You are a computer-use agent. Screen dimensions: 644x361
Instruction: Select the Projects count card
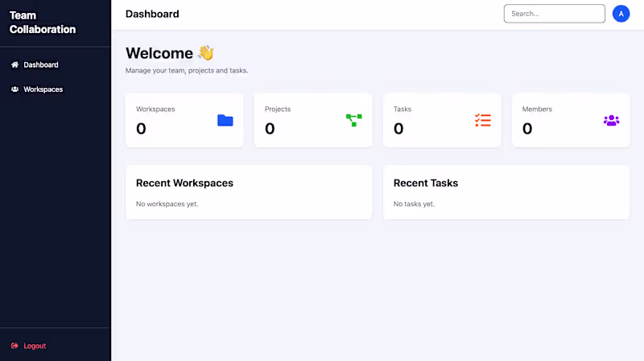coord(313,121)
